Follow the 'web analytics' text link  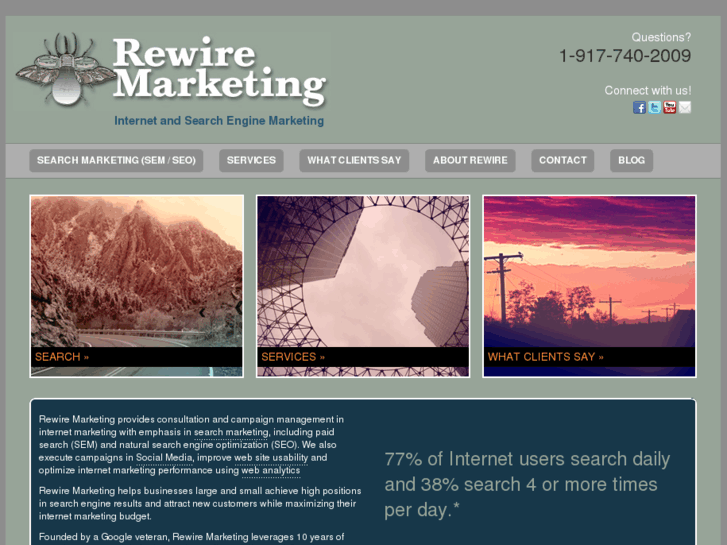point(271,470)
